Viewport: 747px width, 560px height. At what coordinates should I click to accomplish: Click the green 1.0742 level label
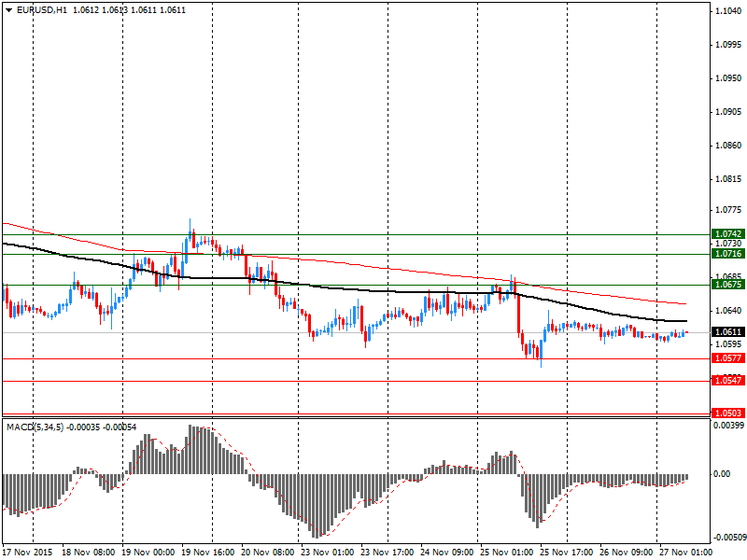tap(728, 234)
